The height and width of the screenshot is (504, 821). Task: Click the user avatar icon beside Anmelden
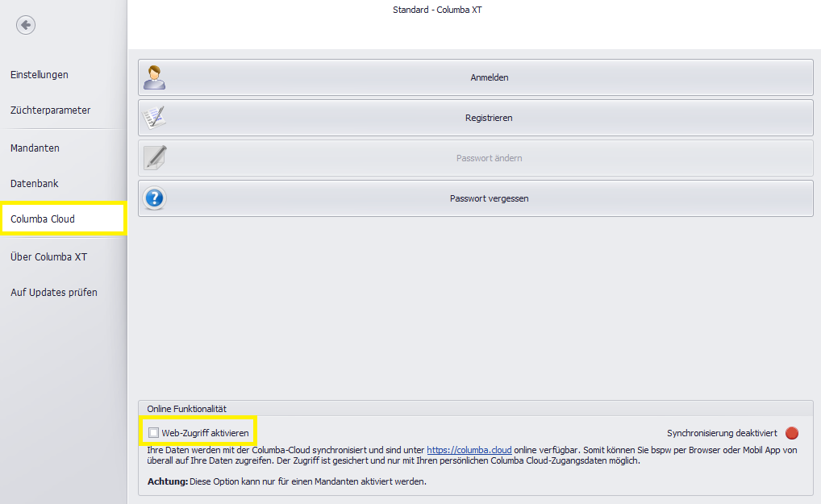pyautogui.click(x=154, y=77)
